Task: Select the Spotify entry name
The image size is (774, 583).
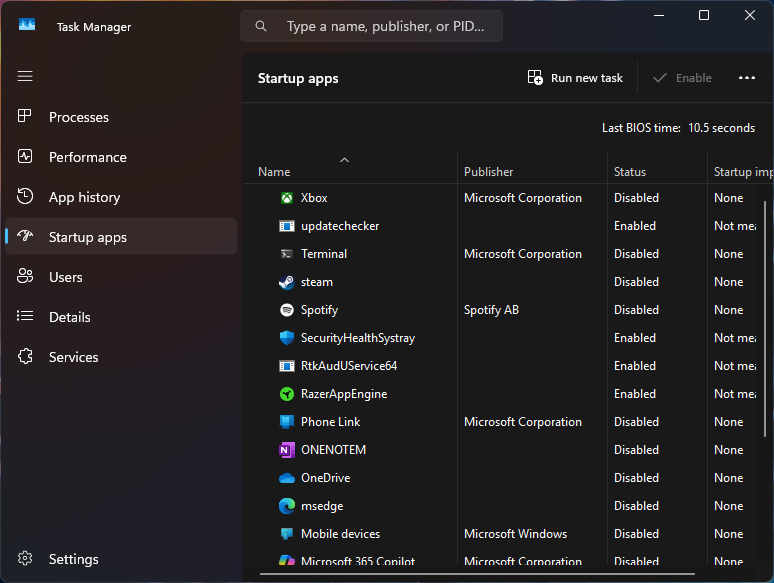Action: click(319, 310)
